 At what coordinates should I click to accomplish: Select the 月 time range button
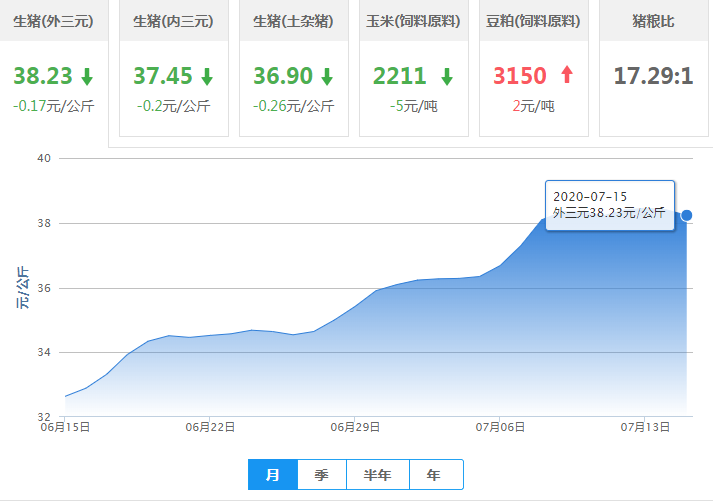tap(273, 475)
